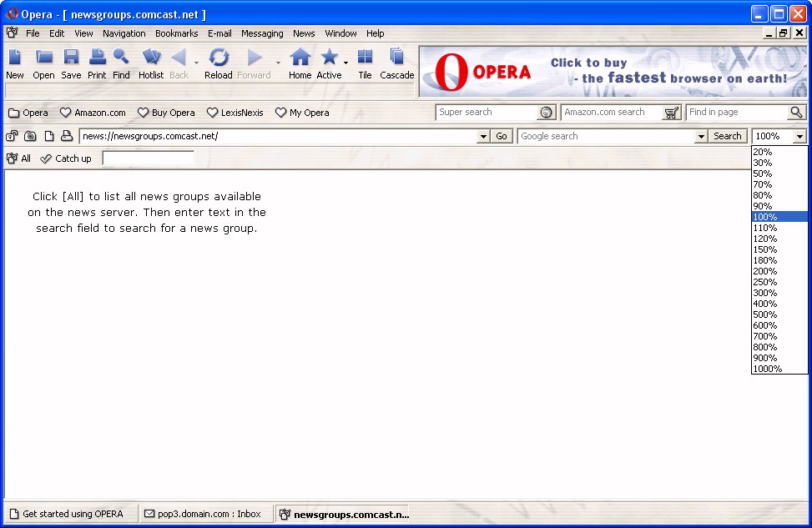Toggle print preview icon beside address bar
Viewport: 812px width, 528px height.
(67, 137)
